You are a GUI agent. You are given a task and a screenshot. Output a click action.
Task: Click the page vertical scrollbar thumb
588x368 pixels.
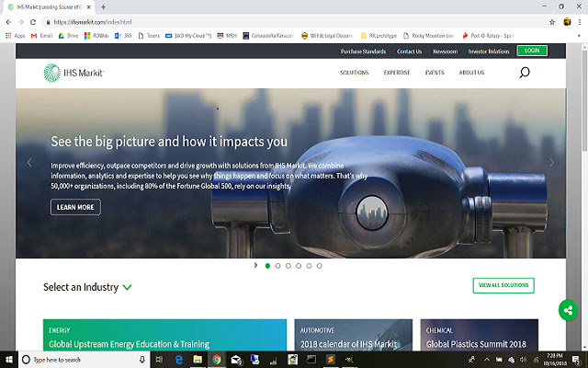click(584, 99)
